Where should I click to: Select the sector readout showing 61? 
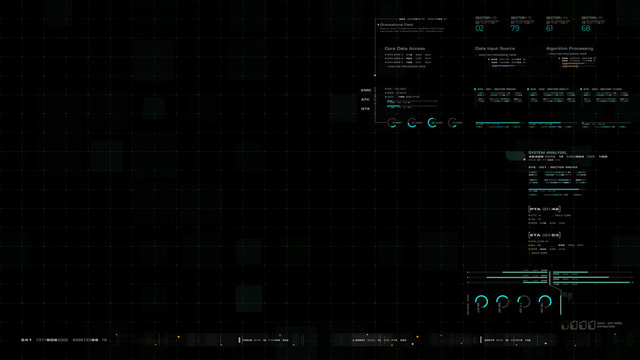click(549, 29)
